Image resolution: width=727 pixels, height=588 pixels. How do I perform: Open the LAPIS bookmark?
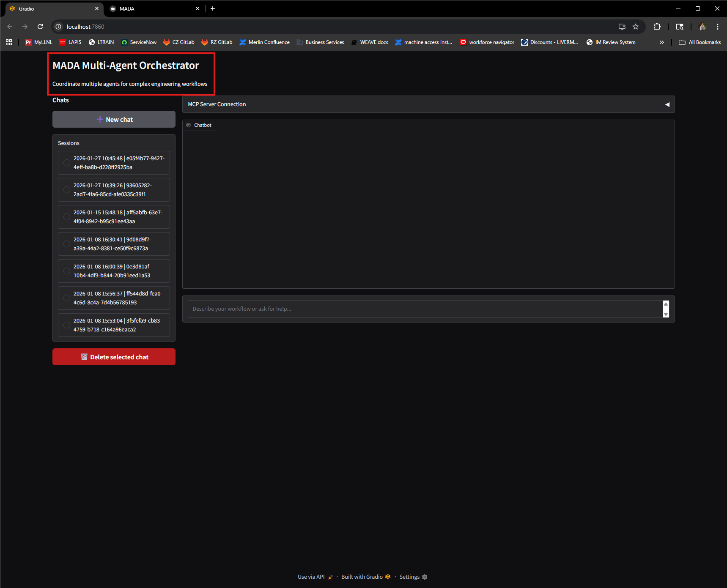pyautogui.click(x=71, y=42)
